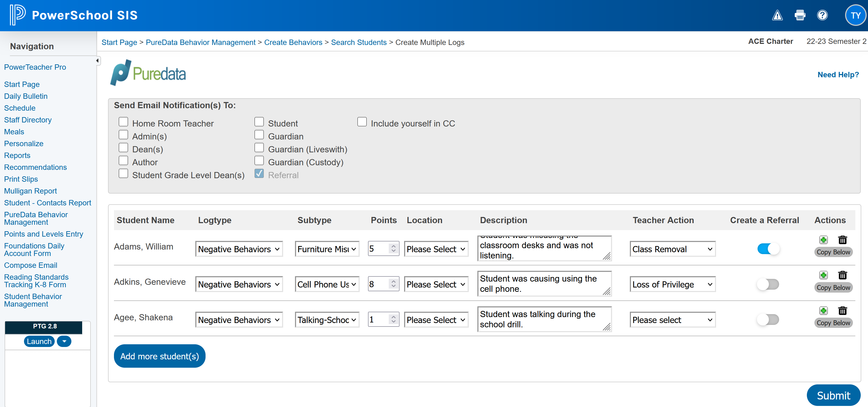
Task: Click the Need Help? link
Action: [x=838, y=75]
